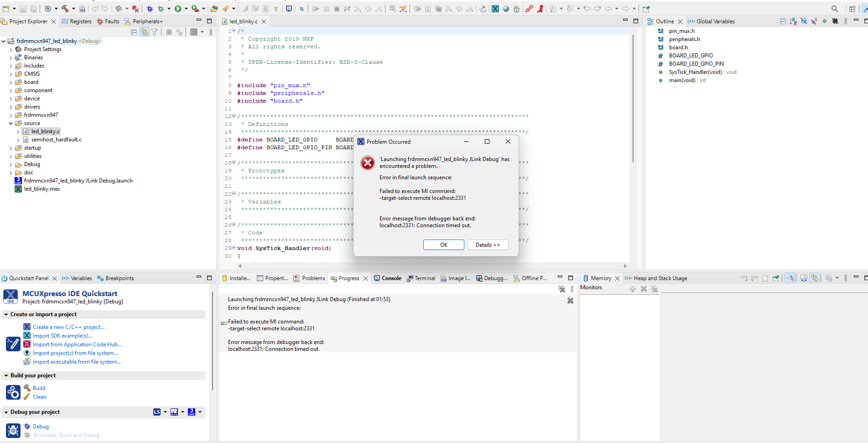Expand the startup folder

click(x=11, y=147)
